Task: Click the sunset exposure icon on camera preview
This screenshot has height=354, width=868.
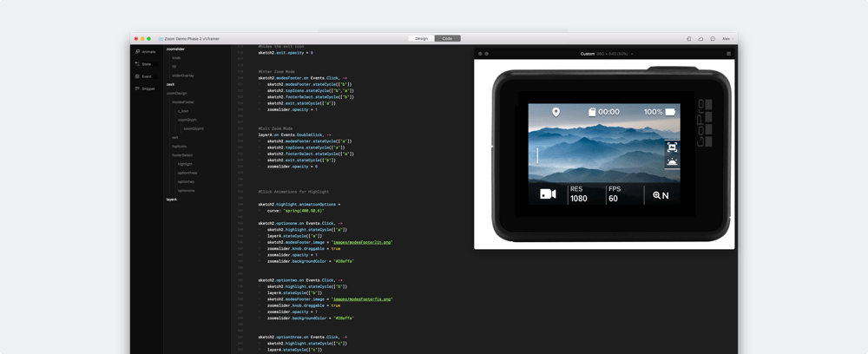Action: click(672, 162)
